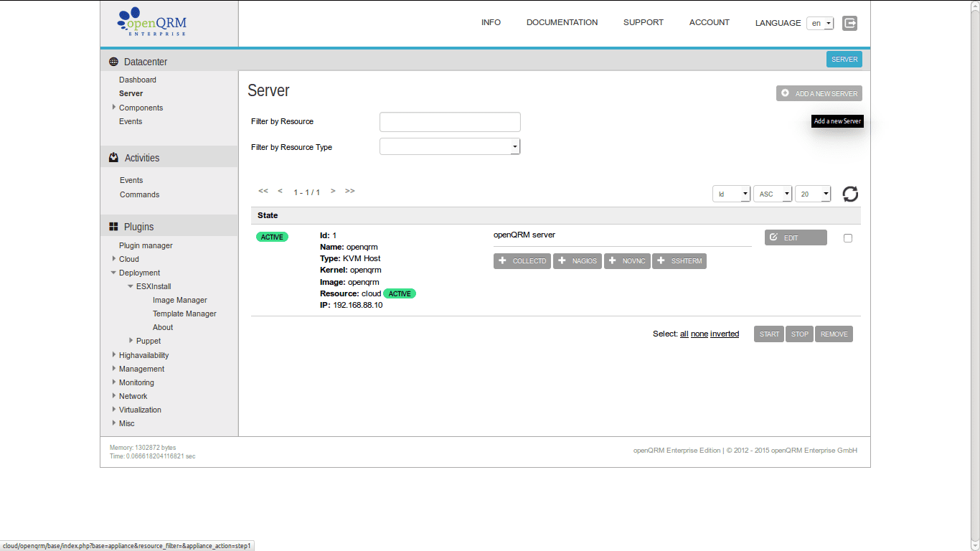Open ESXInstall About page

163,327
